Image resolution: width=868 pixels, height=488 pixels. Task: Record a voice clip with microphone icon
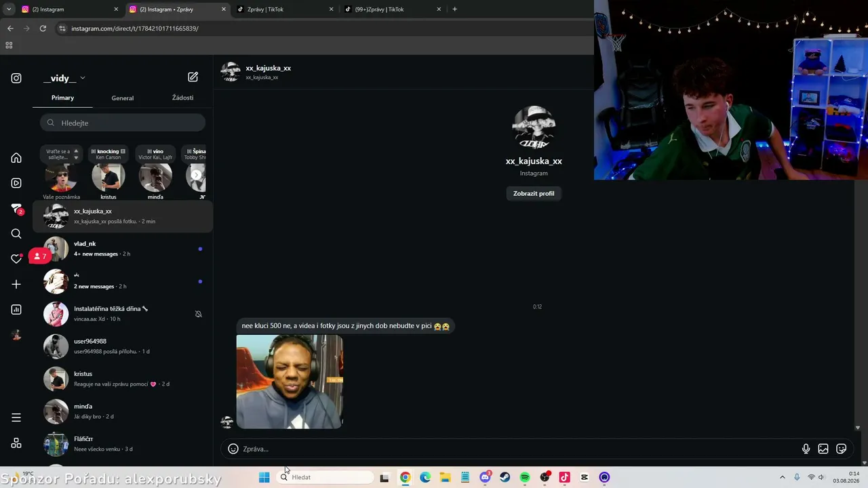click(x=806, y=449)
